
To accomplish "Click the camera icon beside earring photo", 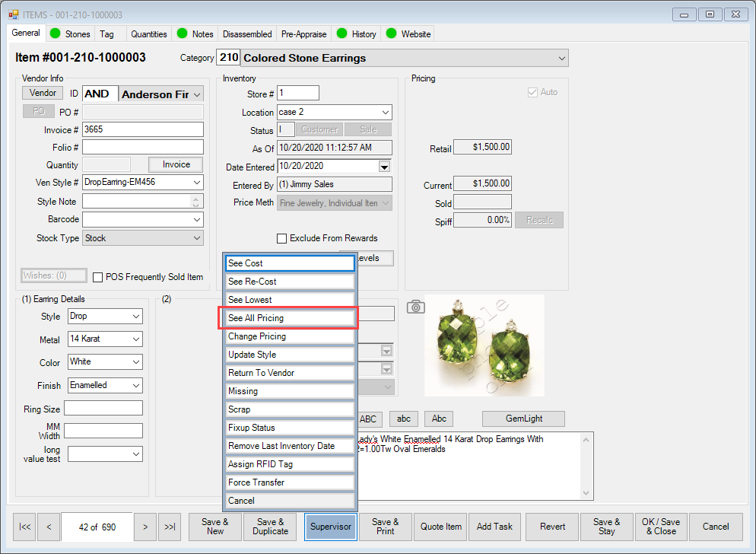I will point(416,307).
